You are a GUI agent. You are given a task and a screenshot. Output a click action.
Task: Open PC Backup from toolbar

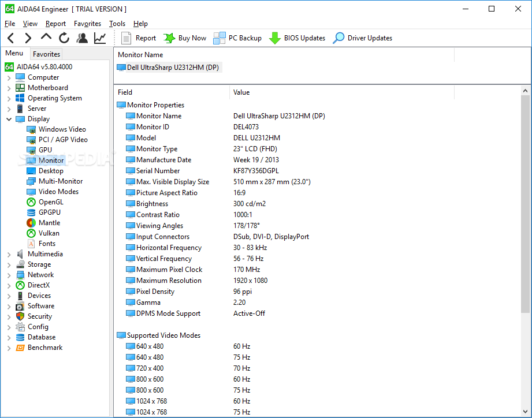click(237, 38)
